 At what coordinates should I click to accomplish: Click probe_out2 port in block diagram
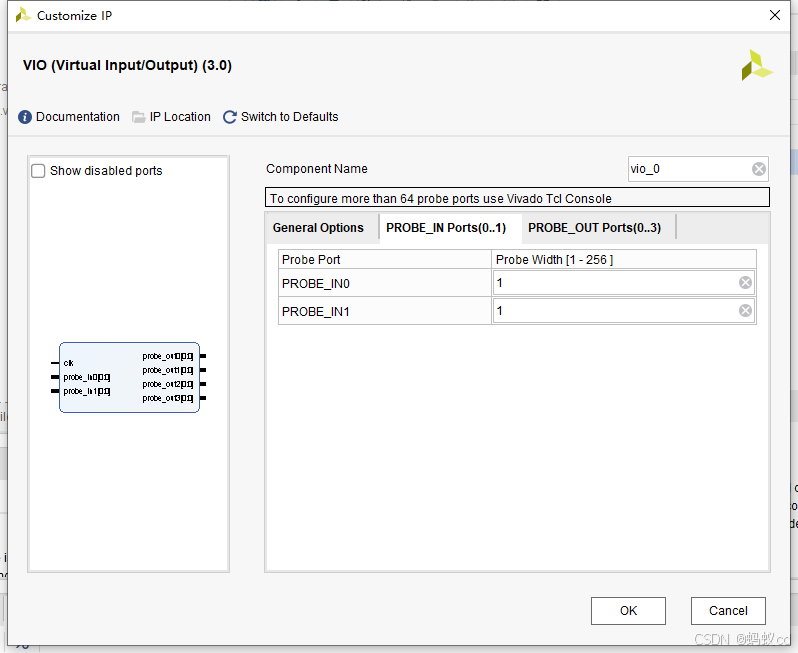[x=168, y=384]
